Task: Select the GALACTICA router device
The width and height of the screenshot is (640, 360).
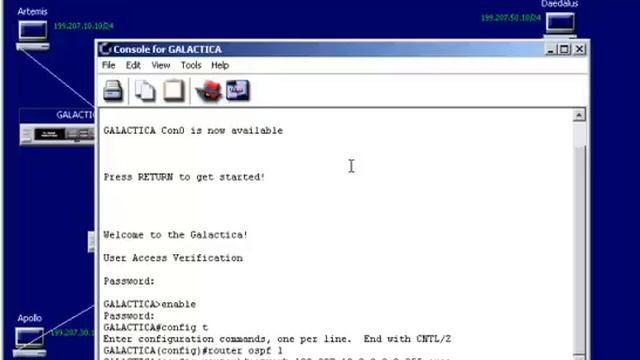Action: pos(57,135)
